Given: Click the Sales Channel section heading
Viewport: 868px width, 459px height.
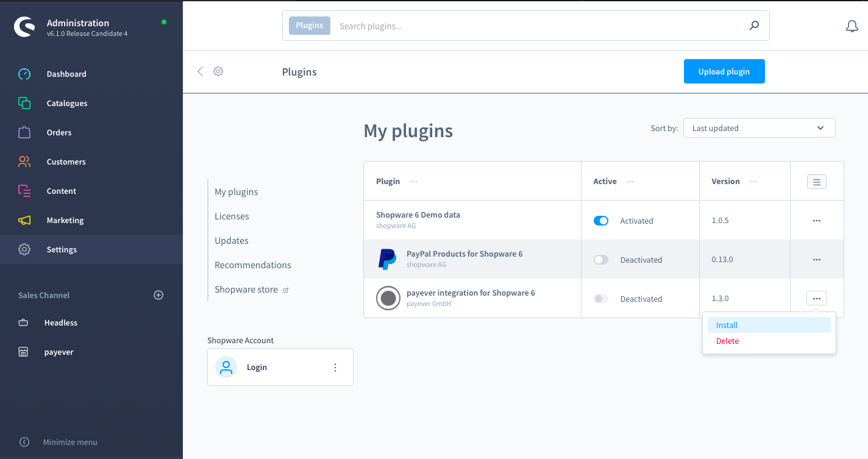Looking at the screenshot, I should tap(44, 295).
